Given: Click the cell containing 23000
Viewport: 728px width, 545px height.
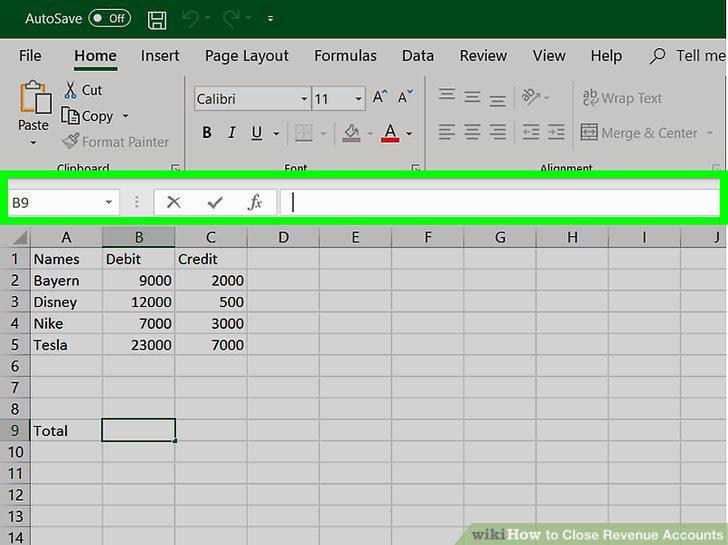Looking at the screenshot, I should click(138, 344).
